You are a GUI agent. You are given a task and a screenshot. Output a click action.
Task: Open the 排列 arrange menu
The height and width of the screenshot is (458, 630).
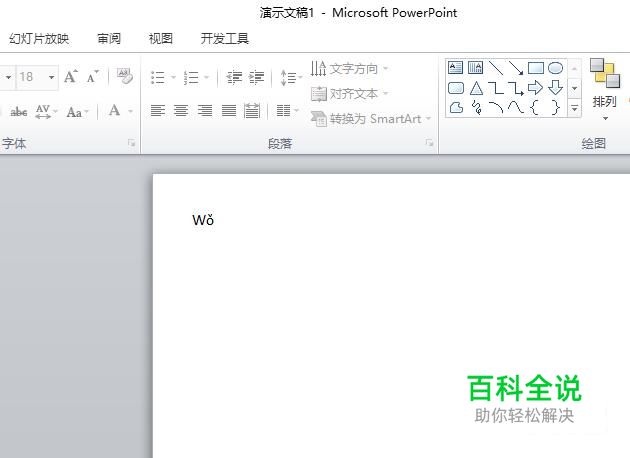point(604,90)
